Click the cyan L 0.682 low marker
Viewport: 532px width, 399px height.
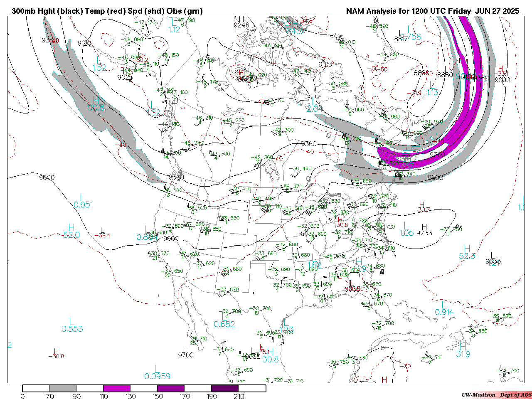pyautogui.click(x=224, y=320)
